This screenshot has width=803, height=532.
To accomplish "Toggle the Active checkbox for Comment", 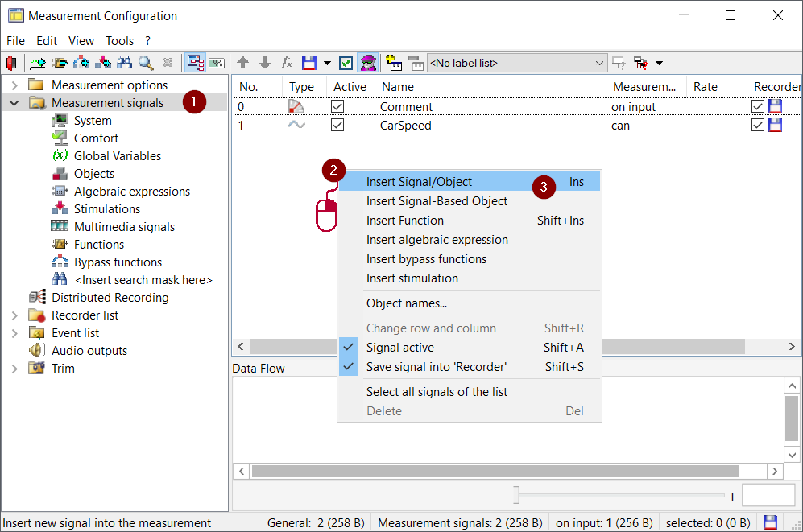I will coord(337,106).
